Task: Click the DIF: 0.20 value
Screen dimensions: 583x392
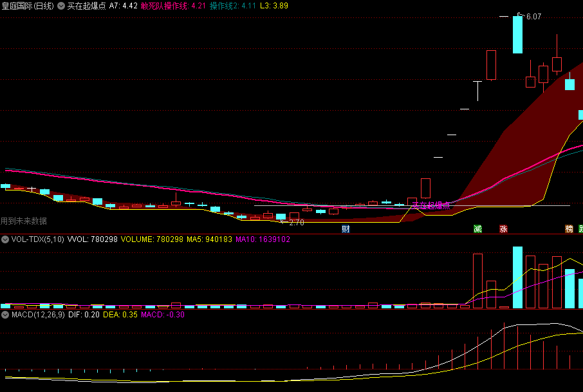Action: point(84,315)
